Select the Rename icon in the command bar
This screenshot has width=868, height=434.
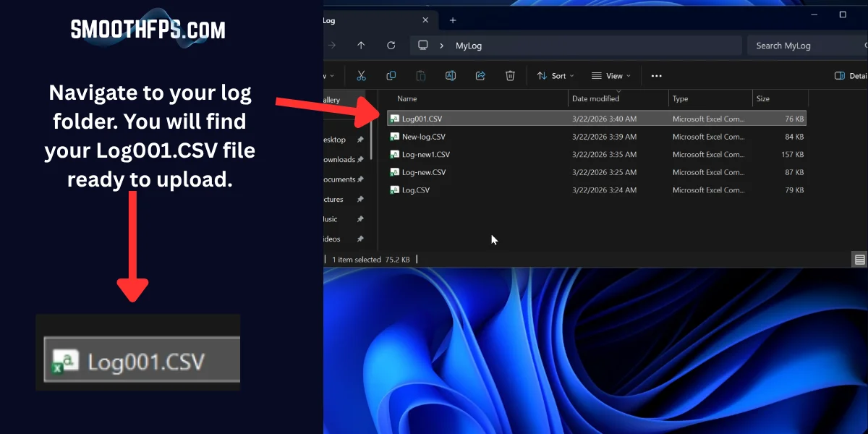pos(450,75)
